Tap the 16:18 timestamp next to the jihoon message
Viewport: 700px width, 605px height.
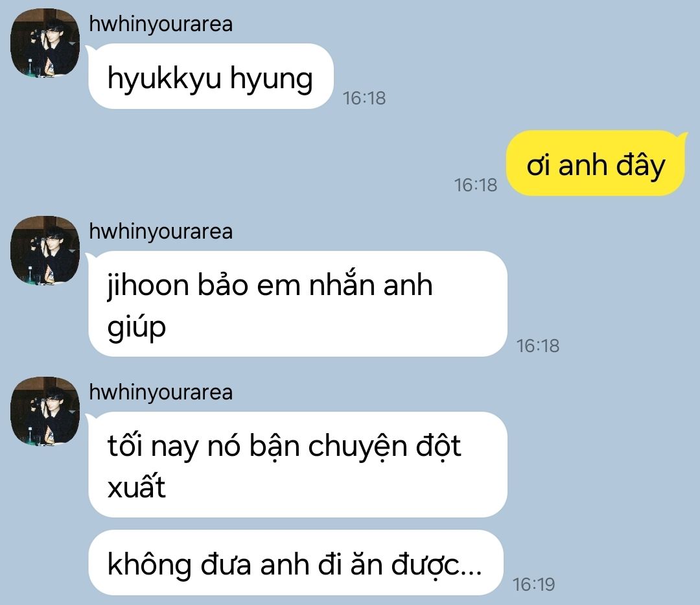[537, 346]
